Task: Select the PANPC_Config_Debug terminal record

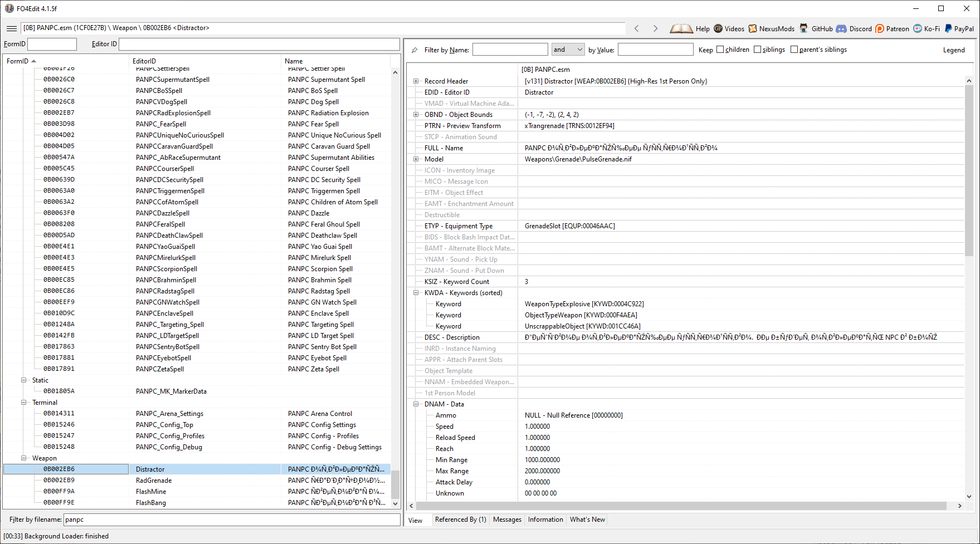Action: point(197,447)
